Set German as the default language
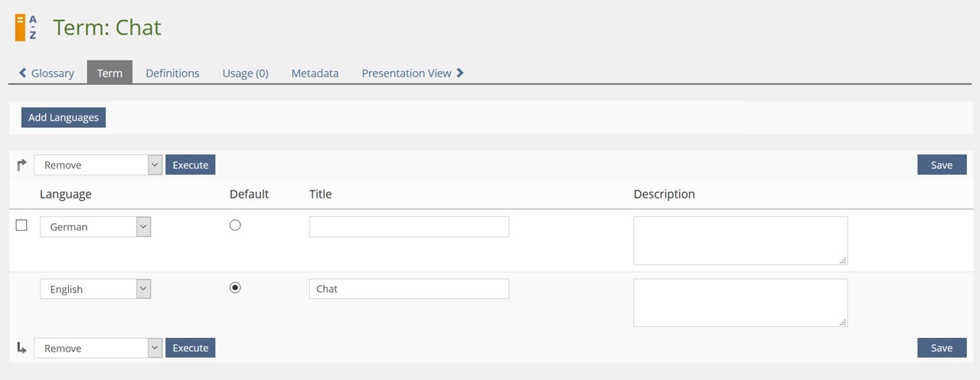The height and width of the screenshot is (380, 980). [235, 225]
